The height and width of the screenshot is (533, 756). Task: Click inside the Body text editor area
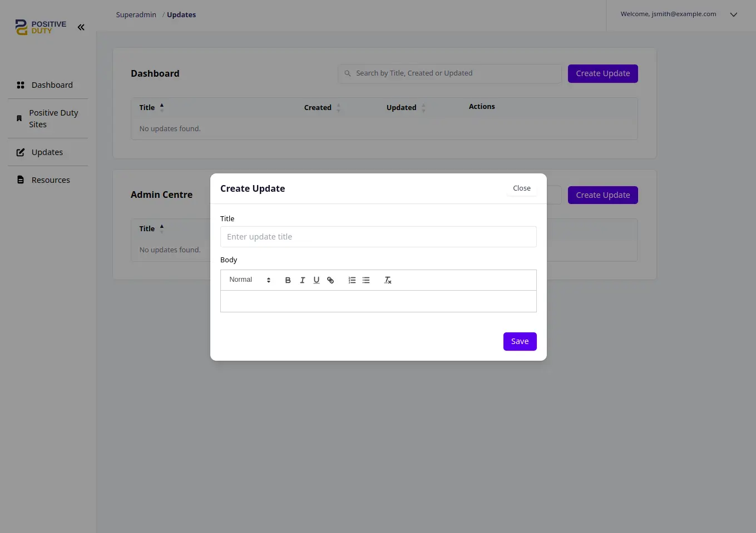coord(378,301)
